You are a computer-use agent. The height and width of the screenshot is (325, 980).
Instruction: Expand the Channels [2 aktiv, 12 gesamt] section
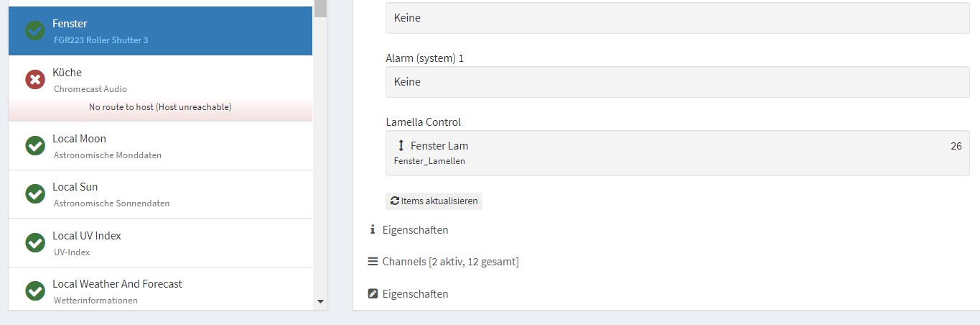[x=443, y=262]
